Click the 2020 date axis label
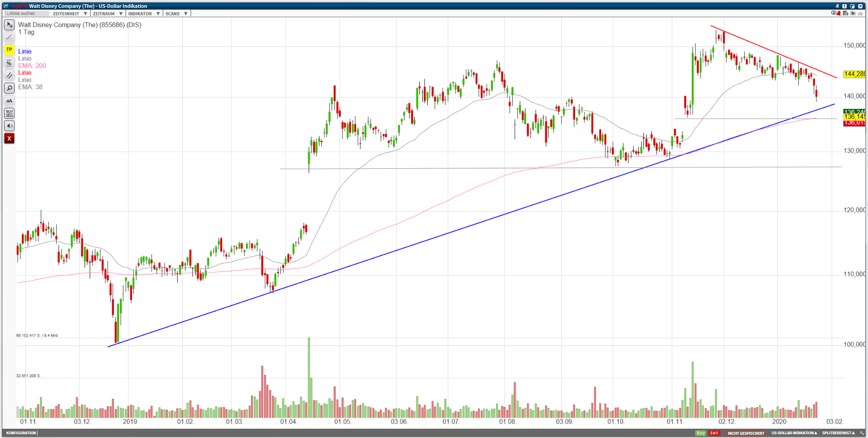The image size is (868, 438). (779, 422)
